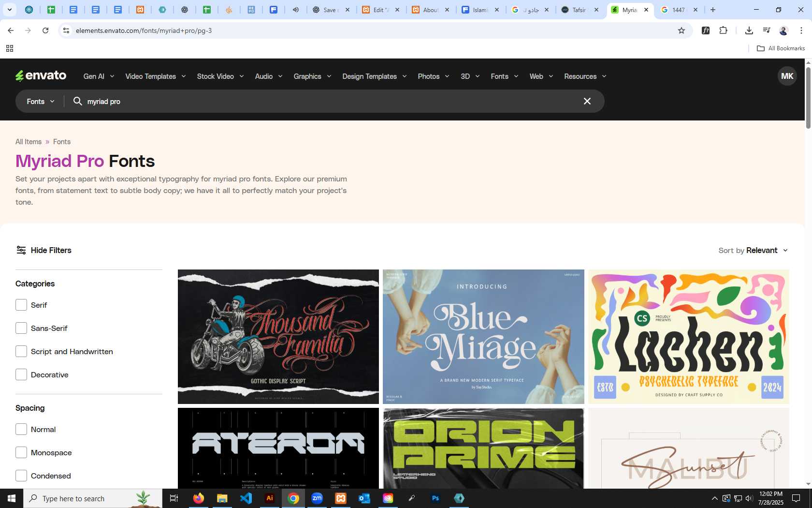Open the tab search dropdown arrow
Screen dimensions: 812x508
click(x=9, y=10)
